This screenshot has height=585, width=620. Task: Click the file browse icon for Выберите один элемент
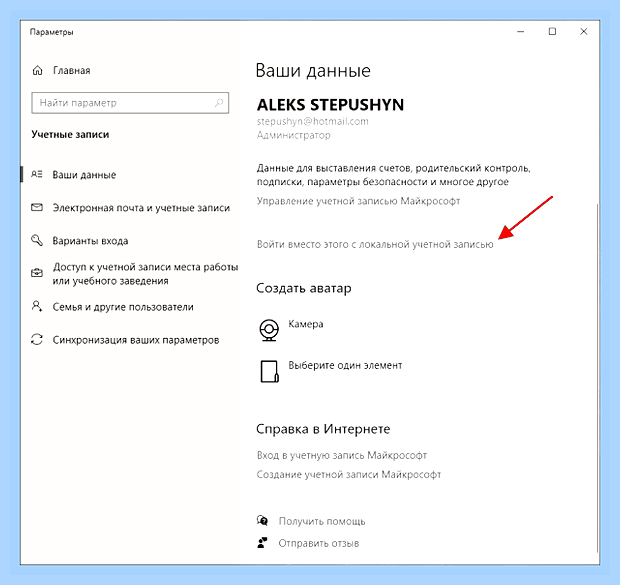pyautogui.click(x=269, y=371)
